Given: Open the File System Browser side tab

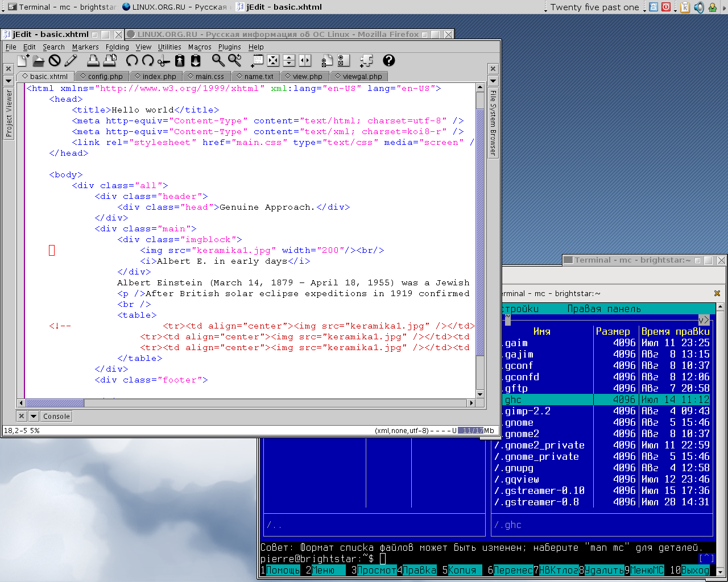Looking at the screenshot, I should coord(493,123).
